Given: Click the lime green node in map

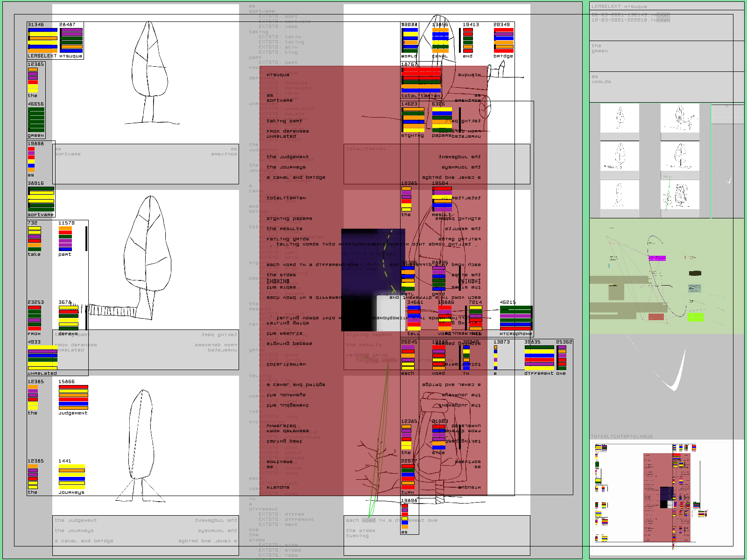Looking at the screenshot, I should coord(695,317).
